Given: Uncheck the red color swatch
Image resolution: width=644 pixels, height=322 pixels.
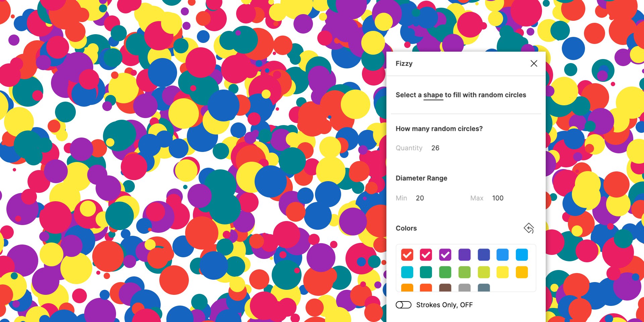Looking at the screenshot, I should (407, 255).
